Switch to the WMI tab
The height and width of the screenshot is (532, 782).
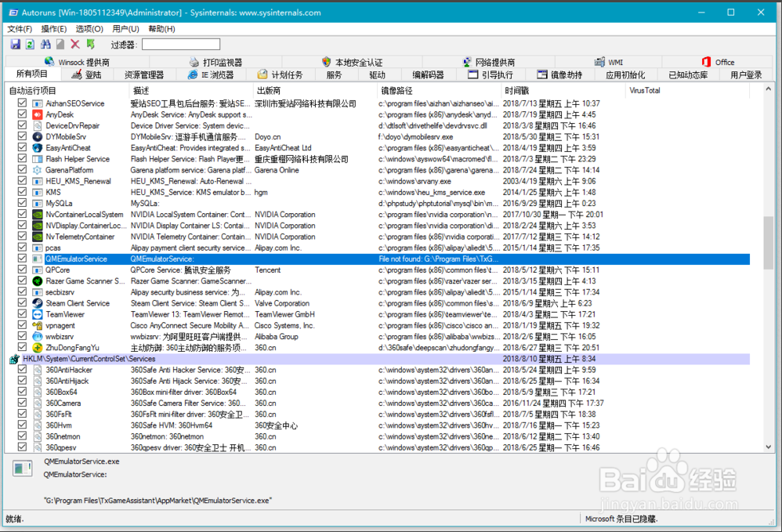(609, 62)
